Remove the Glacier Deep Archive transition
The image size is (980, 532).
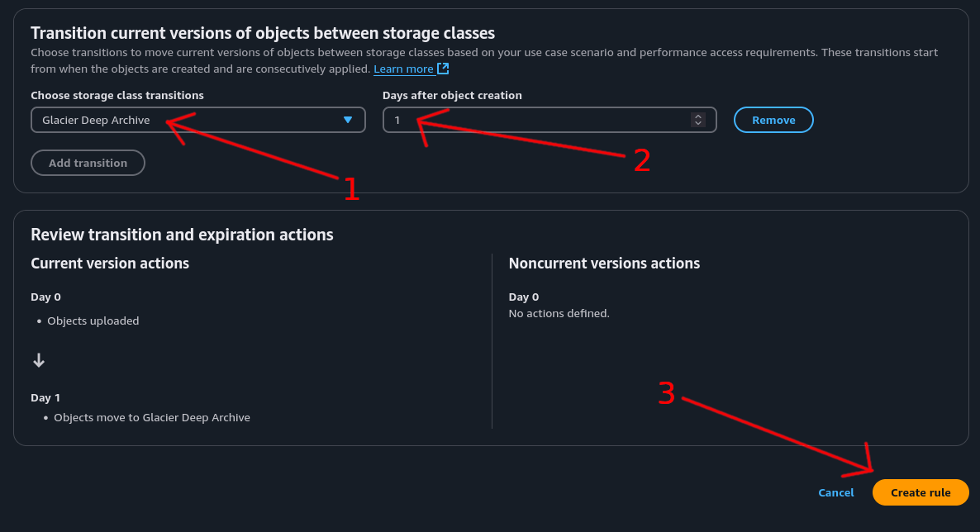pos(773,120)
